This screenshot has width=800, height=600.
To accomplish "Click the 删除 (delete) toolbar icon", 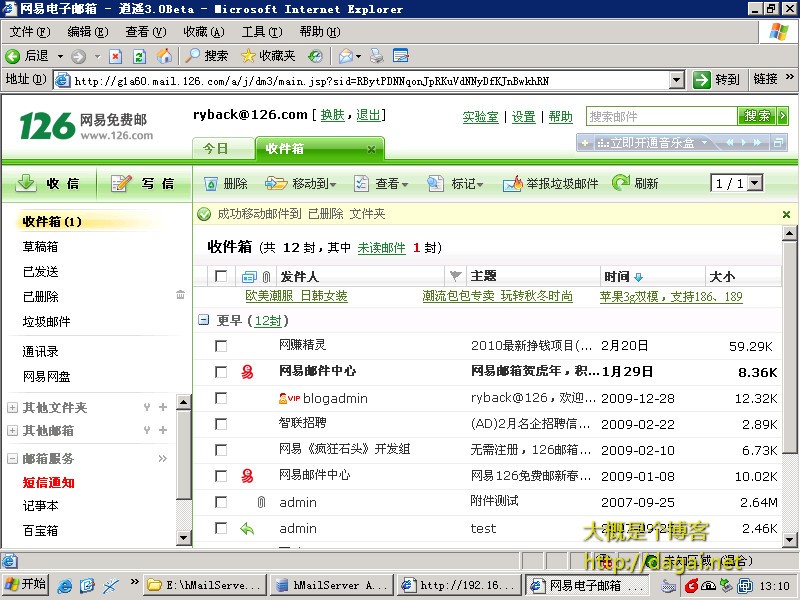I will [211, 184].
